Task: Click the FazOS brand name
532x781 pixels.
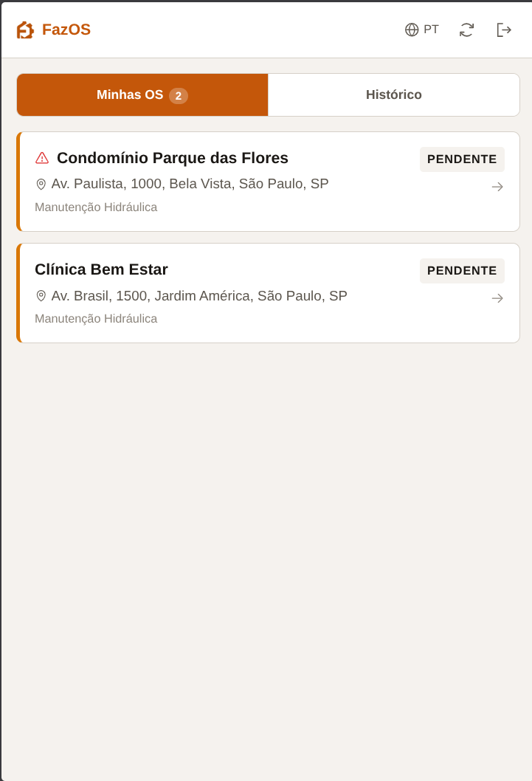Action: [x=66, y=30]
